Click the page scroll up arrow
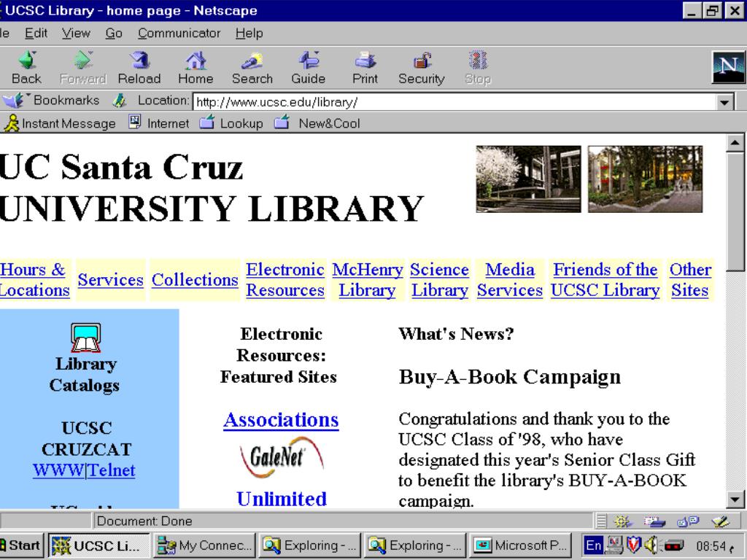747x560 pixels. [735, 142]
